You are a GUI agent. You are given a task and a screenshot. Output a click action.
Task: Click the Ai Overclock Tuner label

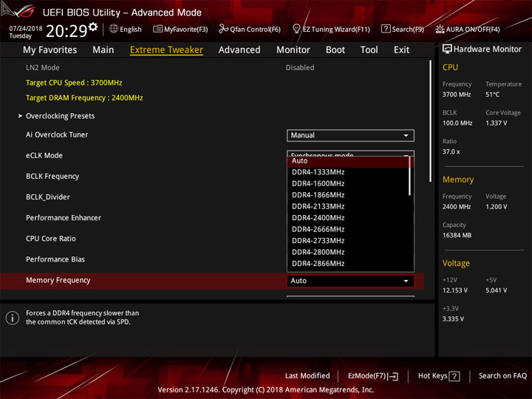[x=57, y=134]
